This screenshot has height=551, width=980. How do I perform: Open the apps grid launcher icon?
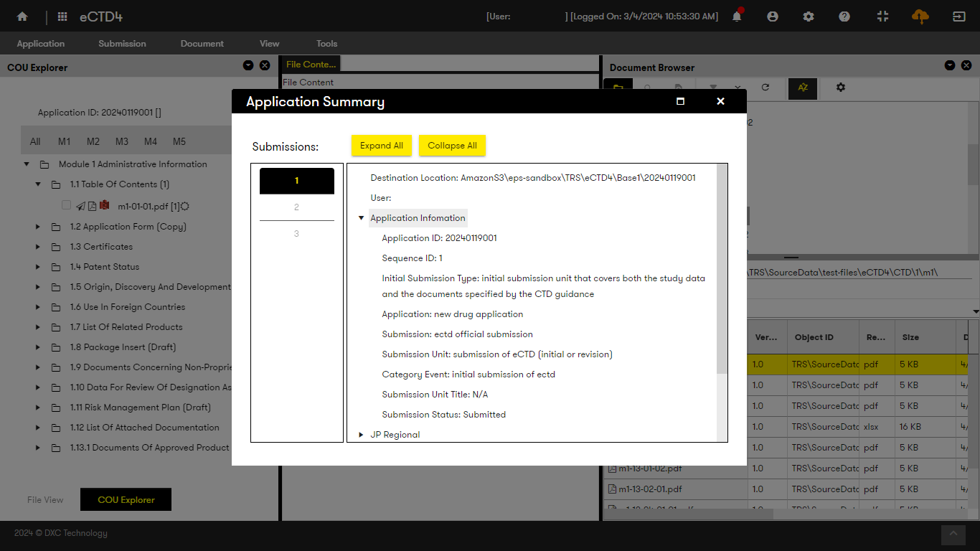[62, 17]
